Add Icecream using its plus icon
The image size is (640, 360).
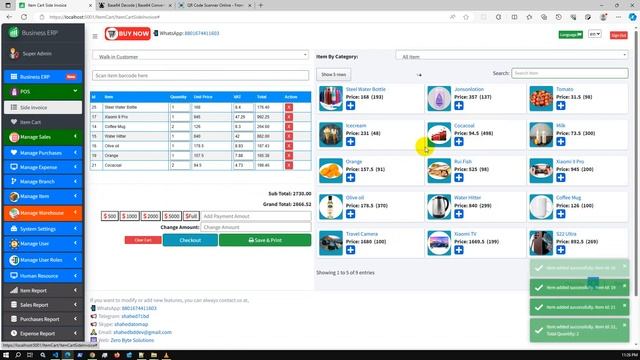pos(350,142)
